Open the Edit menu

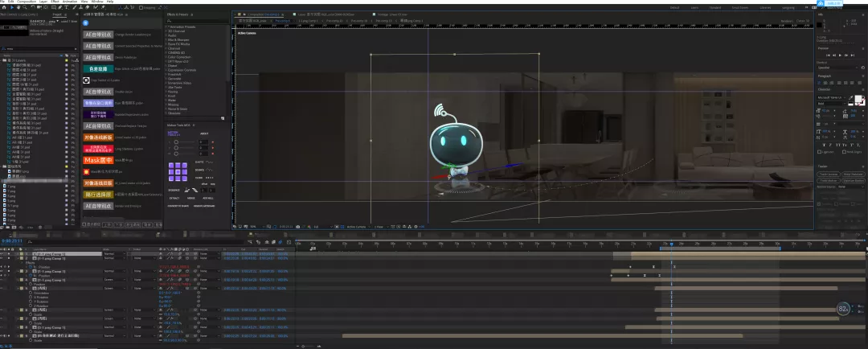(x=10, y=2)
